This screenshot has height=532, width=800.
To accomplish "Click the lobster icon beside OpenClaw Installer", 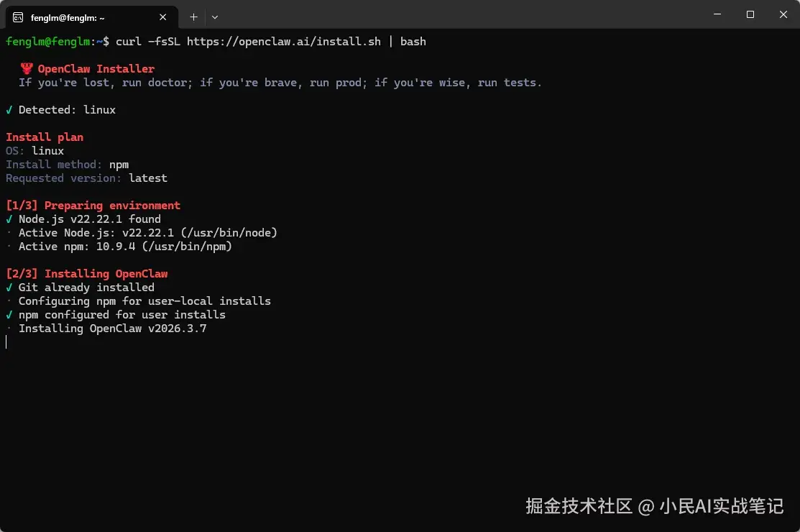I will (27, 69).
